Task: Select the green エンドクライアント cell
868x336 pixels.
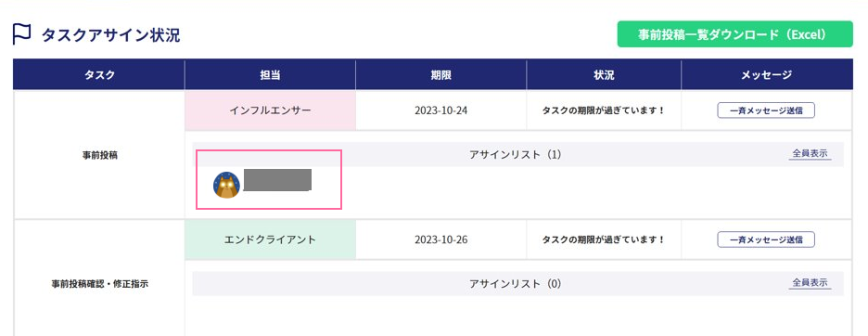Action: coord(270,239)
